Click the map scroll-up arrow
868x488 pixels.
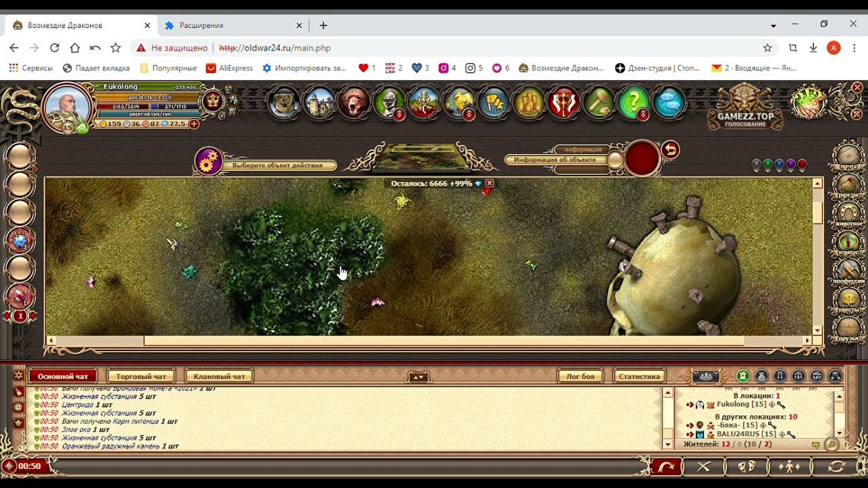[x=818, y=184]
